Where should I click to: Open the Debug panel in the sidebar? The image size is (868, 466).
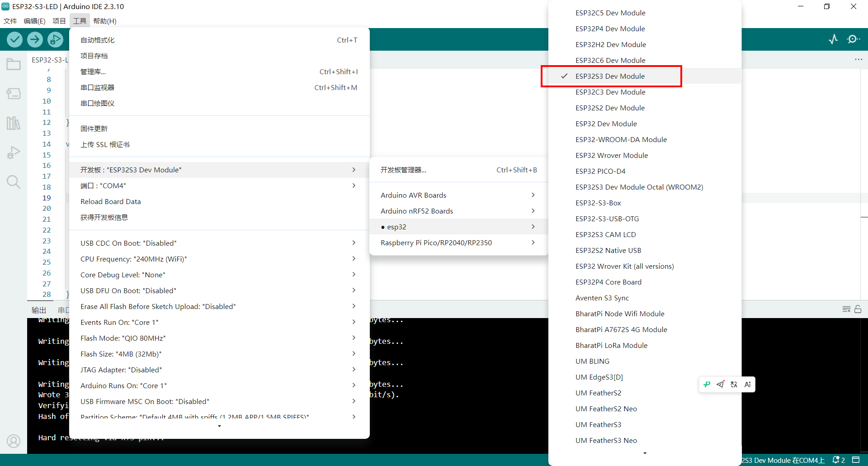(x=14, y=152)
